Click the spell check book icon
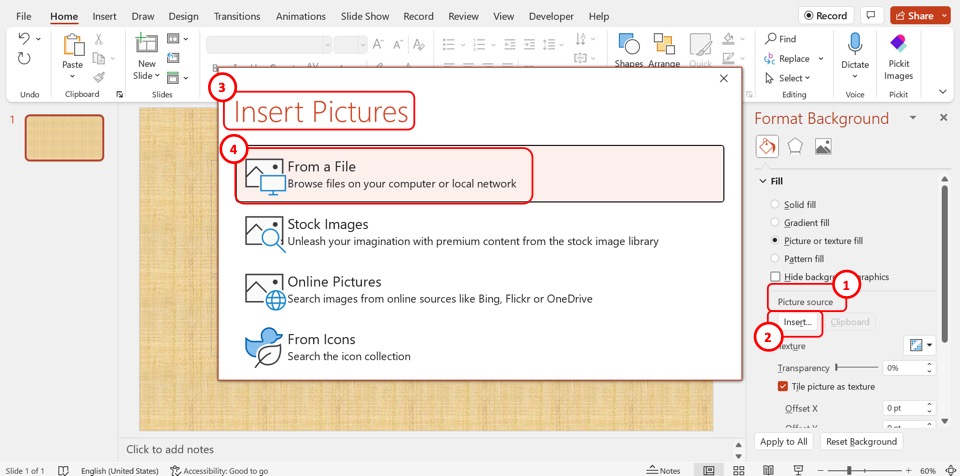960x476 pixels. (63, 470)
